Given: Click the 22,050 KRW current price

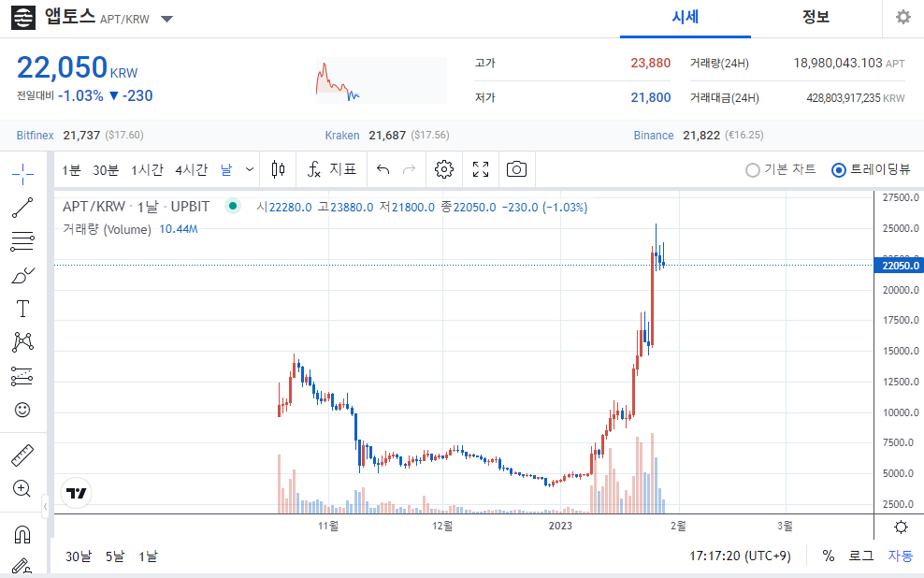Looking at the screenshot, I should pyautogui.click(x=78, y=68).
